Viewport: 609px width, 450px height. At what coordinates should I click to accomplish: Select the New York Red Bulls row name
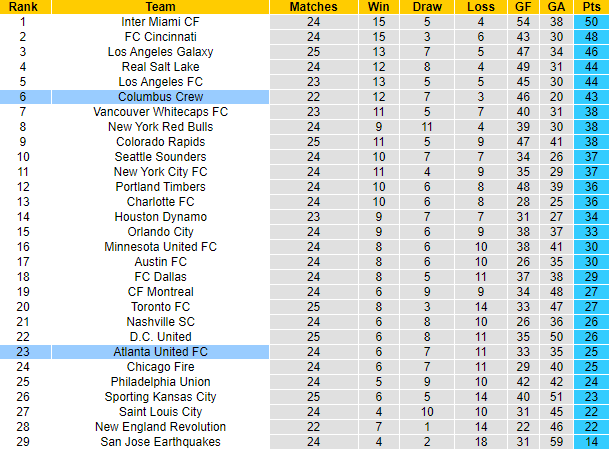coord(160,126)
